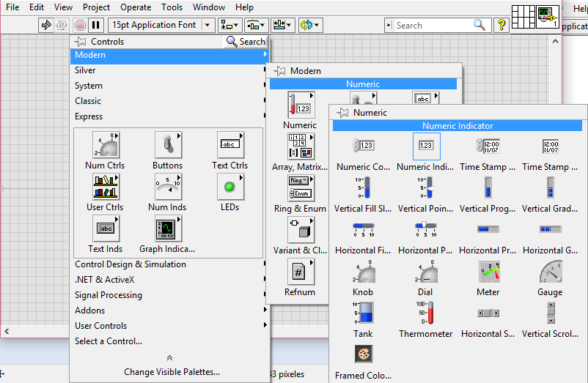
Task: Expand the Silver palette category
Action: click(169, 70)
